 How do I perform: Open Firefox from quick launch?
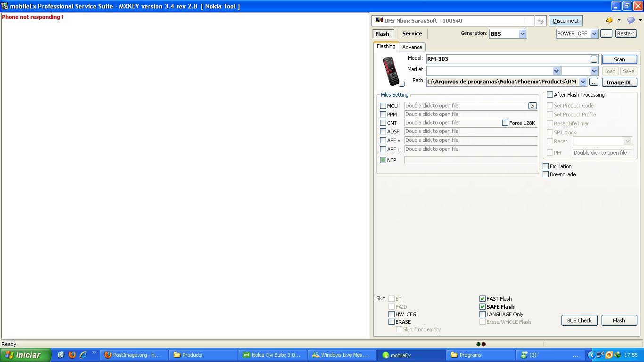tap(72, 355)
